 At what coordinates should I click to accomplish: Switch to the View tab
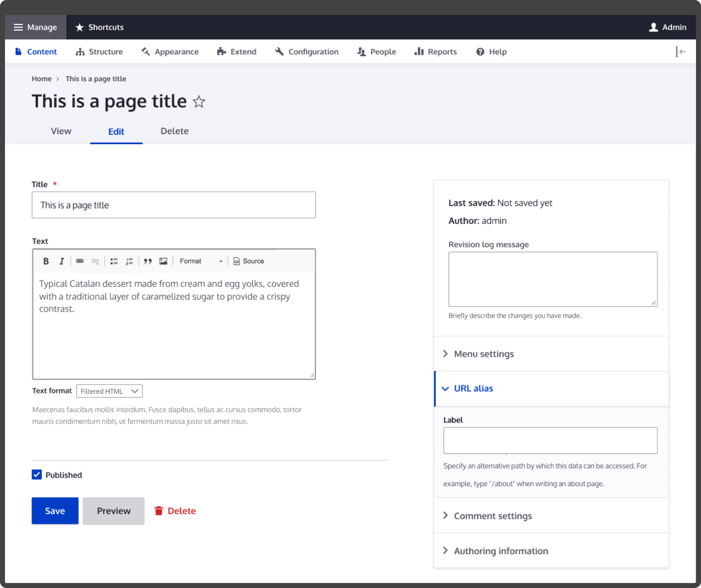pyautogui.click(x=61, y=131)
